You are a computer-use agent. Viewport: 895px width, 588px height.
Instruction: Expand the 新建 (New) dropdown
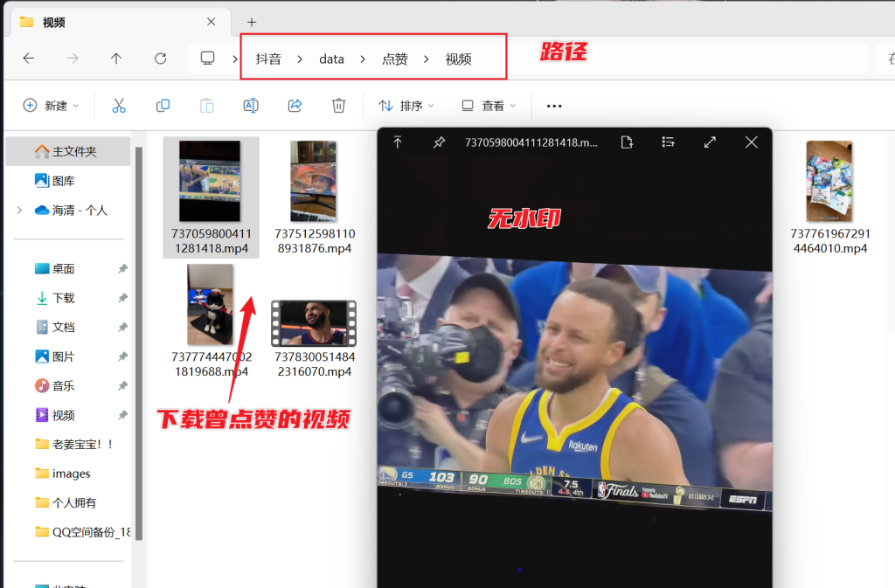pyautogui.click(x=50, y=105)
